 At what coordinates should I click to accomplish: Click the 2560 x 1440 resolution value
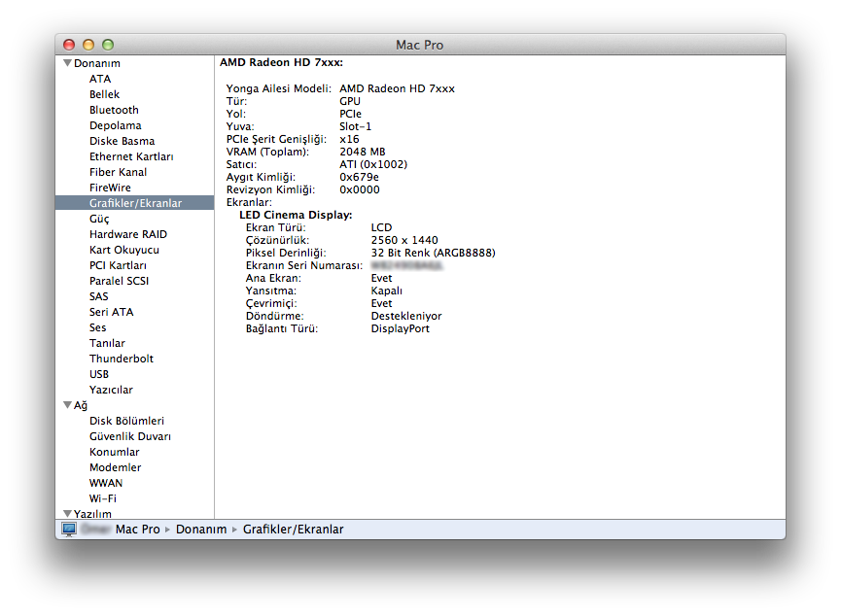404,240
